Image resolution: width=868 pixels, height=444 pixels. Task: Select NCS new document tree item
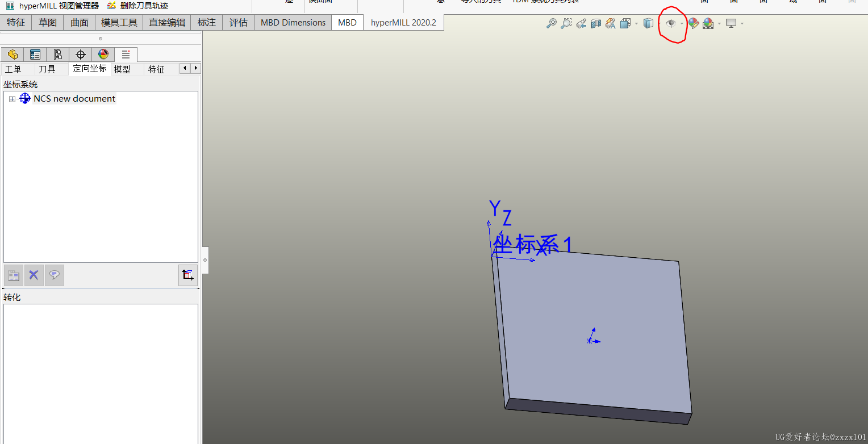(x=74, y=99)
